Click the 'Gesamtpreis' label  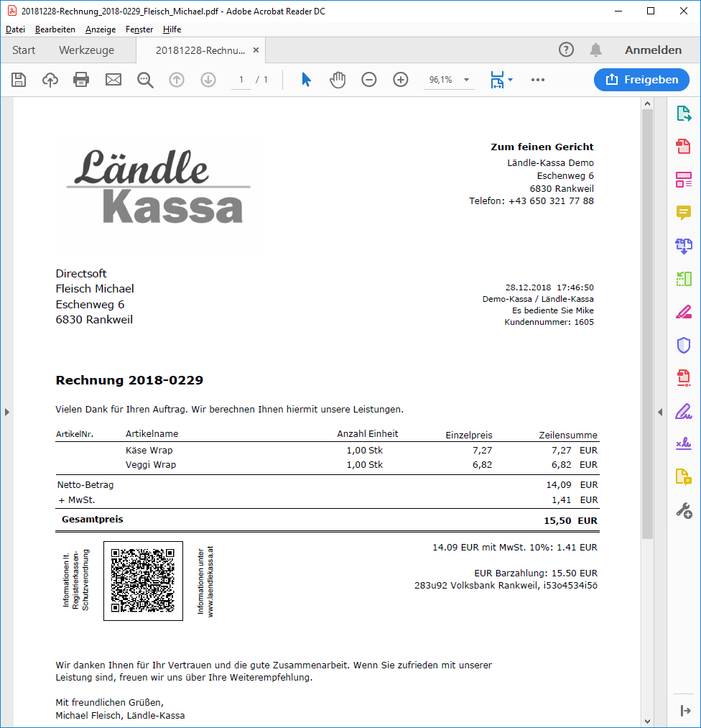(x=93, y=520)
